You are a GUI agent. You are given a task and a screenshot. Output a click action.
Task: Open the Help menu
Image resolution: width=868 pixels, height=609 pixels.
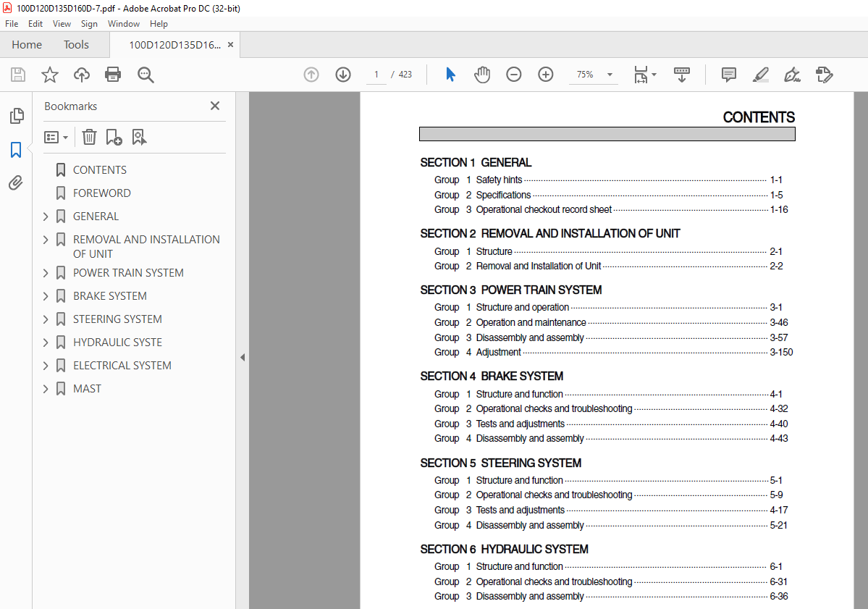(159, 24)
